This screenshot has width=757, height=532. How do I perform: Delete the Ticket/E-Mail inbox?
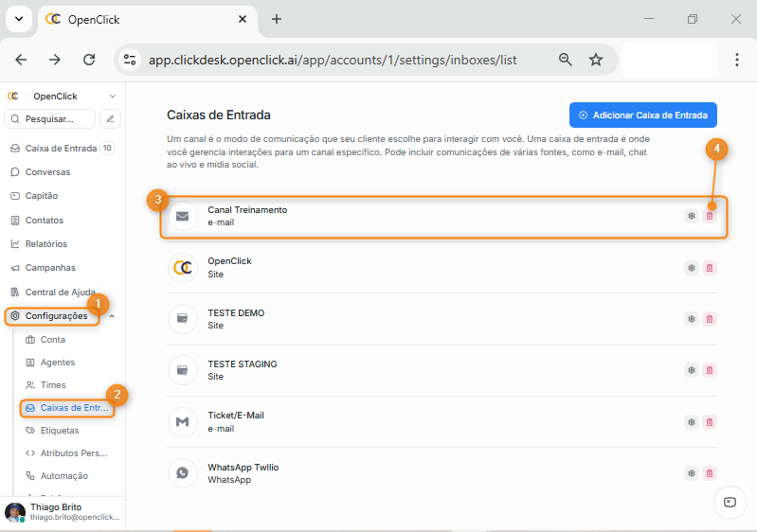tap(710, 422)
